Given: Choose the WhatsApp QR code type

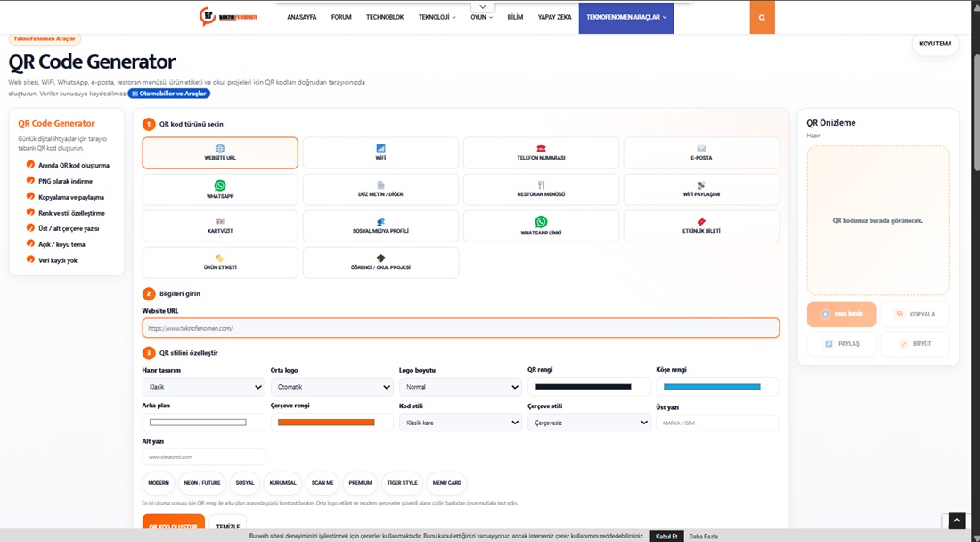Looking at the screenshot, I should [220, 189].
